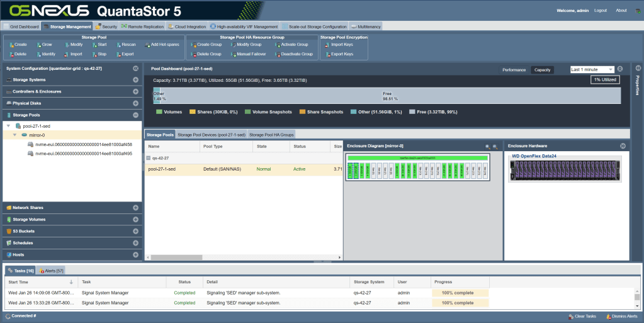Click the Import pool toolbar button
The image size is (644, 323).
point(73,54)
